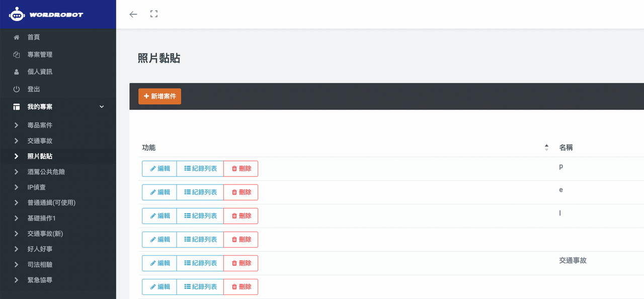
Task: Click 編輯 for the row named e
Action: [x=159, y=192]
